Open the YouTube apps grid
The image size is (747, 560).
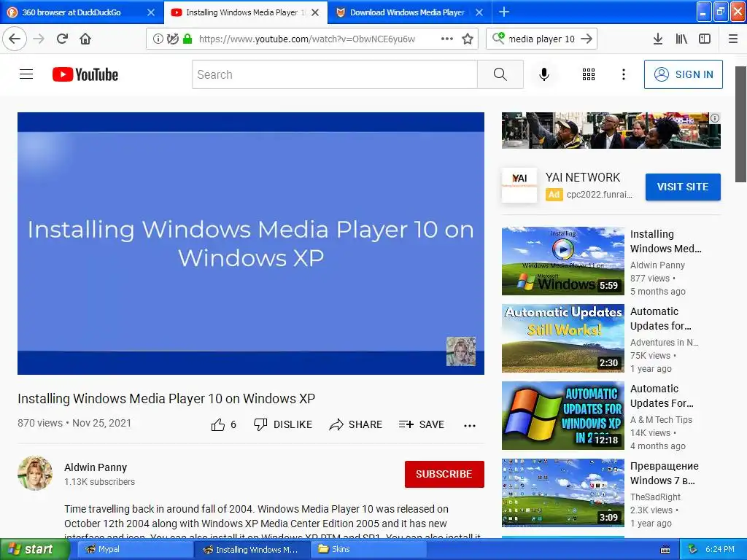pyautogui.click(x=589, y=74)
